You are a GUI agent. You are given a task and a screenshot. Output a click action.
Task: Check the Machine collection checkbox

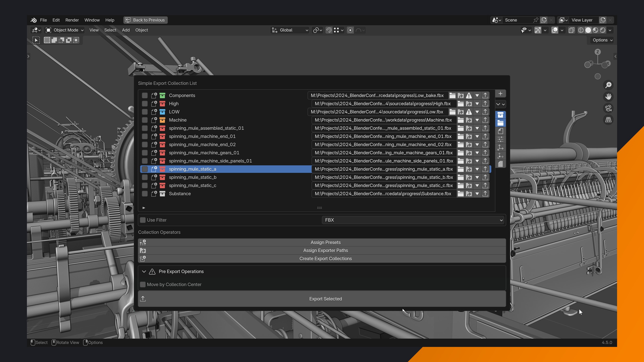click(145, 120)
